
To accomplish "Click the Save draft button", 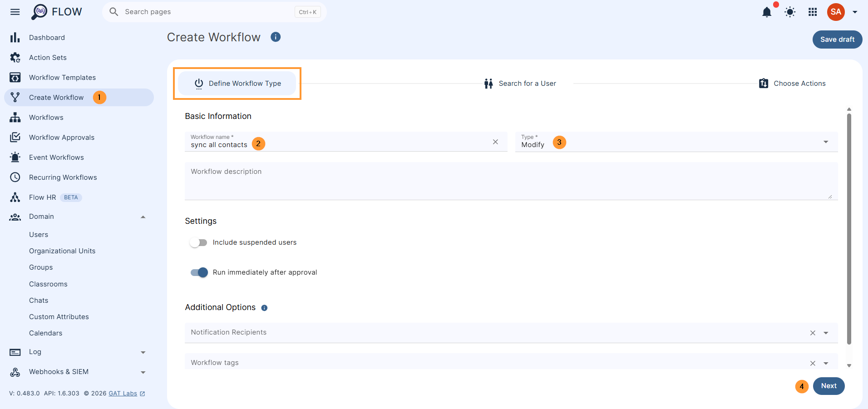I will [837, 39].
